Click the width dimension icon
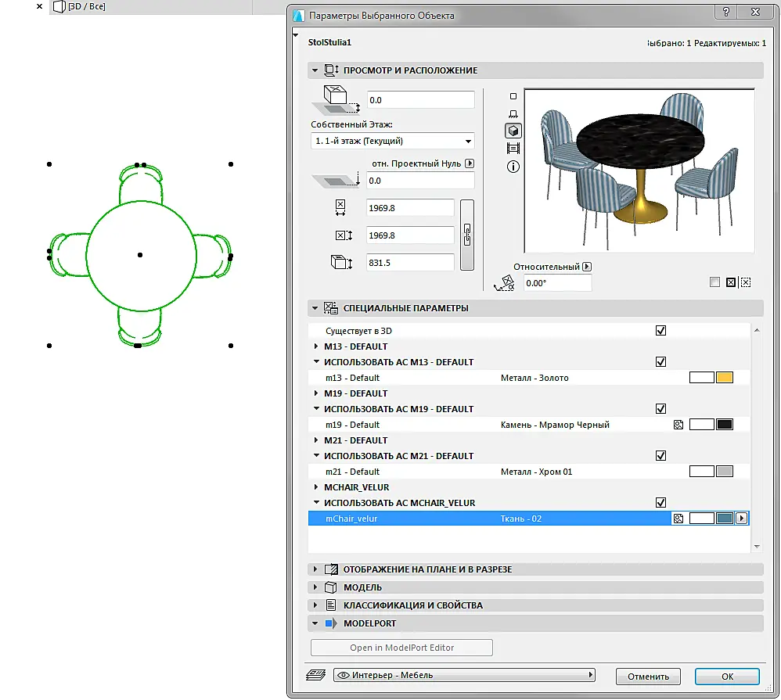The height and width of the screenshot is (700, 781). 340,207
